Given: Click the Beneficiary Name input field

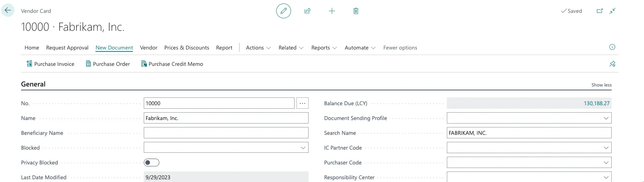Looking at the screenshot, I should coord(226,133).
